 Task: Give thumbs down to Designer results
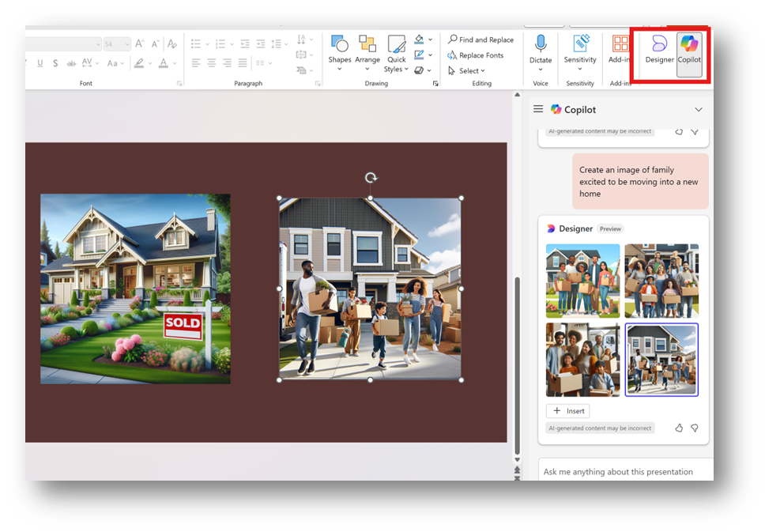(x=694, y=428)
